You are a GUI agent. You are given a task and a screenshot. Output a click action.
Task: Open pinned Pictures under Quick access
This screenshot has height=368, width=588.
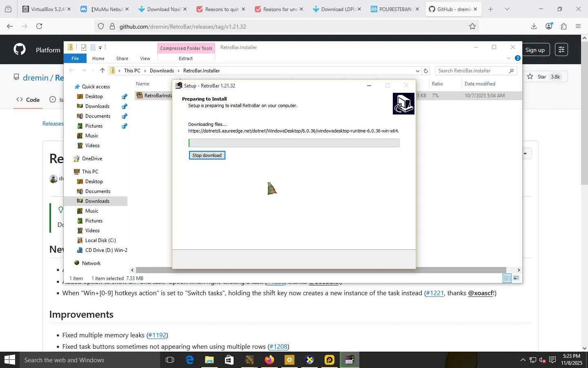click(x=94, y=126)
